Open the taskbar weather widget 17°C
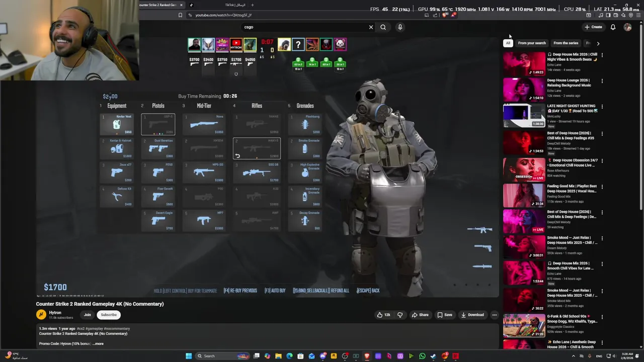Image resolution: width=644 pixels, height=362 pixels. [x=16, y=356]
